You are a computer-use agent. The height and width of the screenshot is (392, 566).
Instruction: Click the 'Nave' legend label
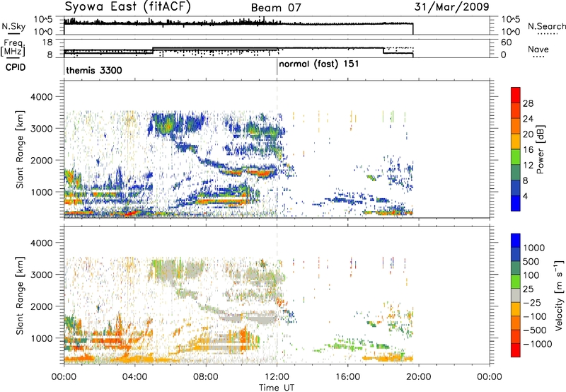coord(538,49)
